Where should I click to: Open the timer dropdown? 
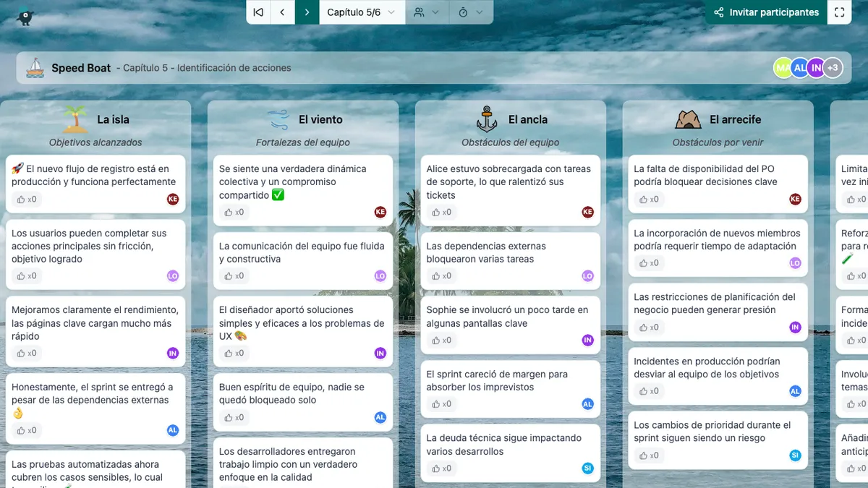pos(470,12)
